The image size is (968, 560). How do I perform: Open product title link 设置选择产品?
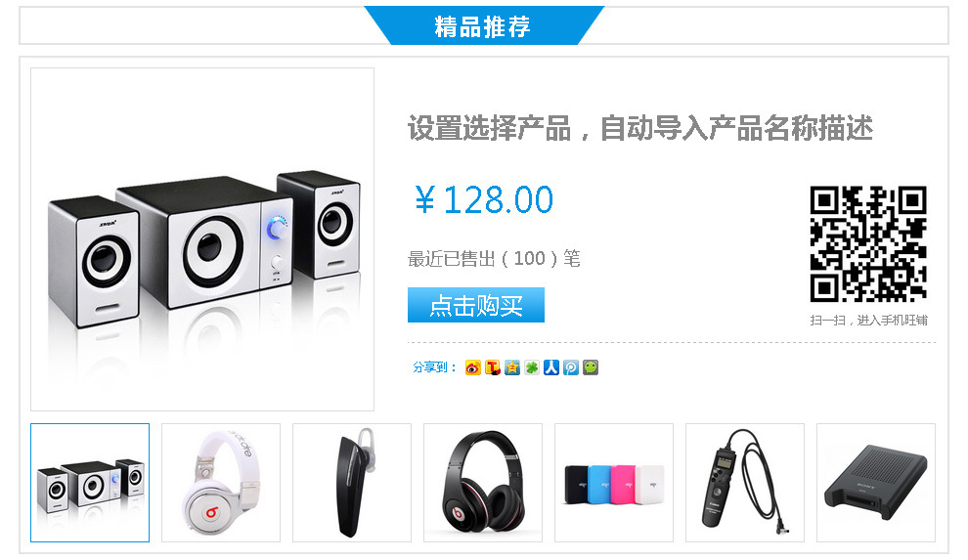tap(640, 128)
